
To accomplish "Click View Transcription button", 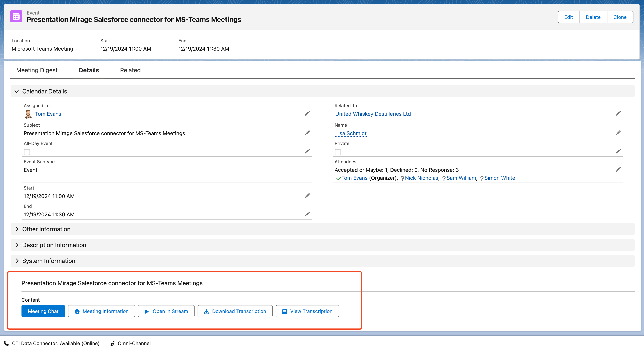I will point(307,311).
